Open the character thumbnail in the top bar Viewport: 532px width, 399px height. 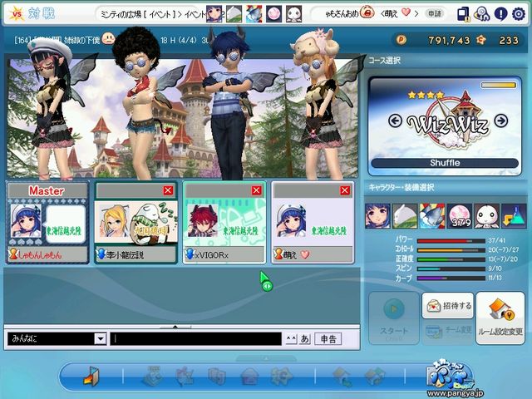click(214, 14)
